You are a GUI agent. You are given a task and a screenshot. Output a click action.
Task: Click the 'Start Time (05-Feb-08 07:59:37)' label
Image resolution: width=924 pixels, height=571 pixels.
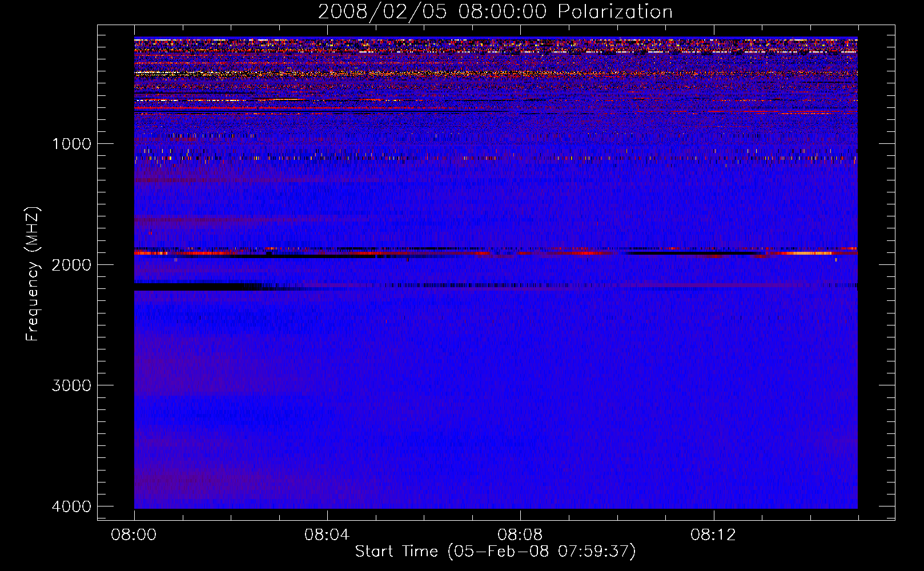(495, 552)
